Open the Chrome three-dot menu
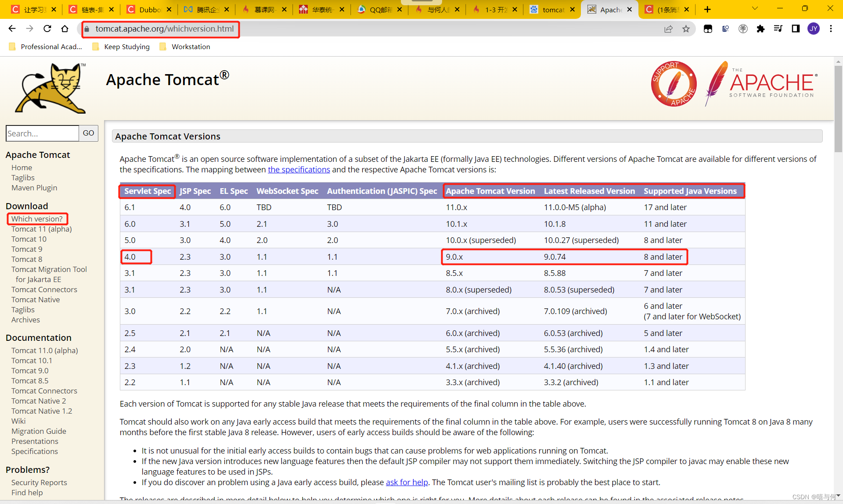The width and height of the screenshot is (843, 504). coord(831,29)
